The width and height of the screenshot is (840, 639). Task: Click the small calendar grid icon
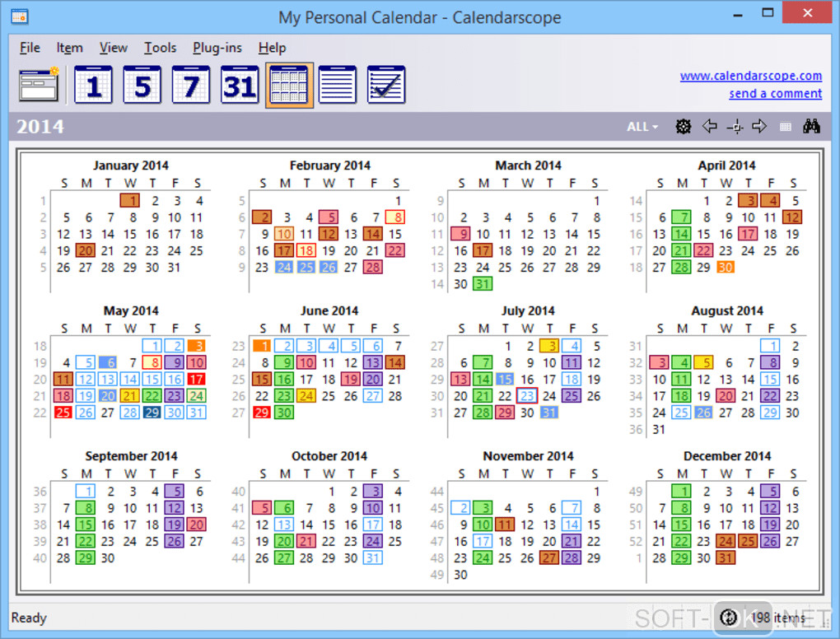[x=786, y=127]
